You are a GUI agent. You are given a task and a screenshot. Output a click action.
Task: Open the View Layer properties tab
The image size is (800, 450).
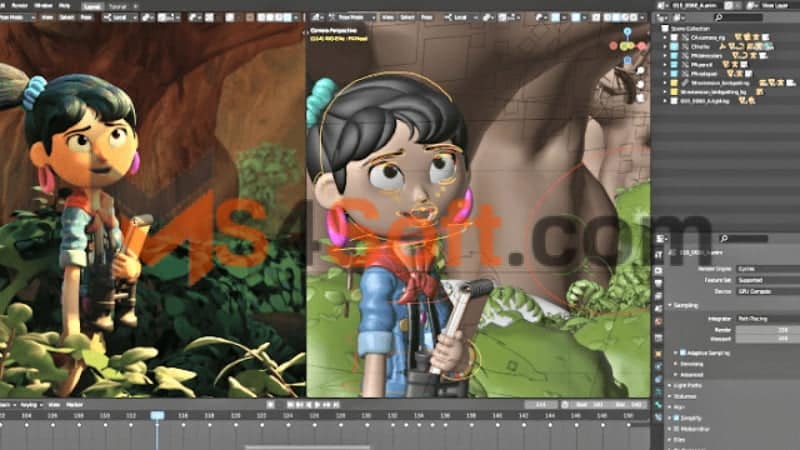(659, 295)
